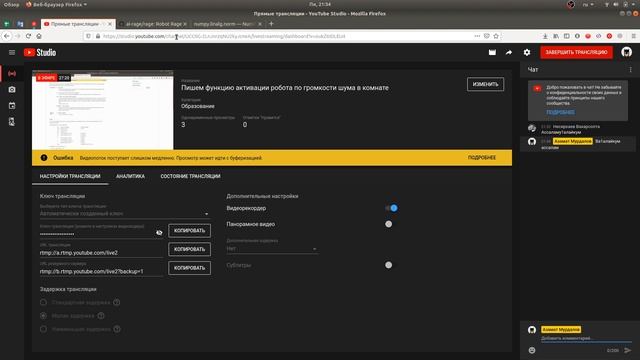Image resolution: width=640 pixels, height=360 pixels.
Task: Click the Firefox back button
Action: 7,36
